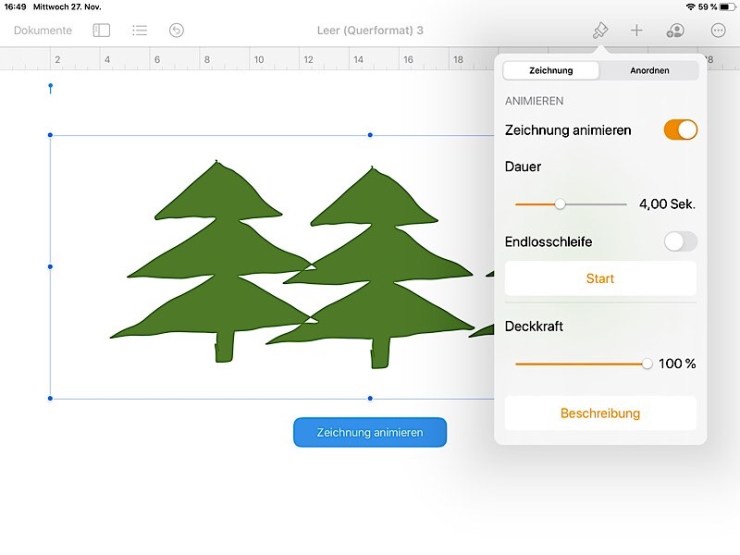Switch to the Anordnen tab

point(649,70)
